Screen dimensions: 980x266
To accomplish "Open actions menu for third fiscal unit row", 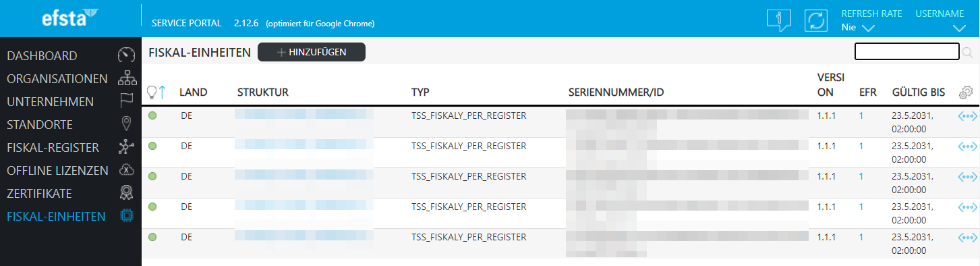I will pos(967,177).
